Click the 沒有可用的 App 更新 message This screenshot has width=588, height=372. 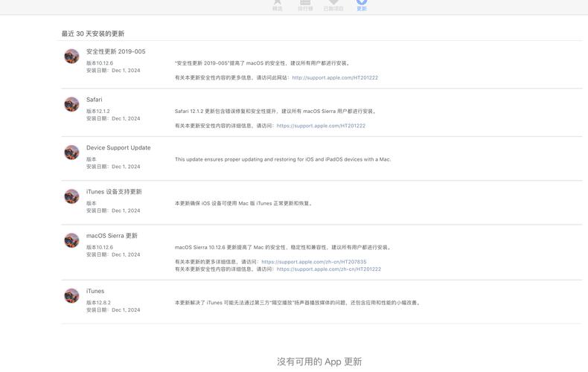[x=319, y=362]
